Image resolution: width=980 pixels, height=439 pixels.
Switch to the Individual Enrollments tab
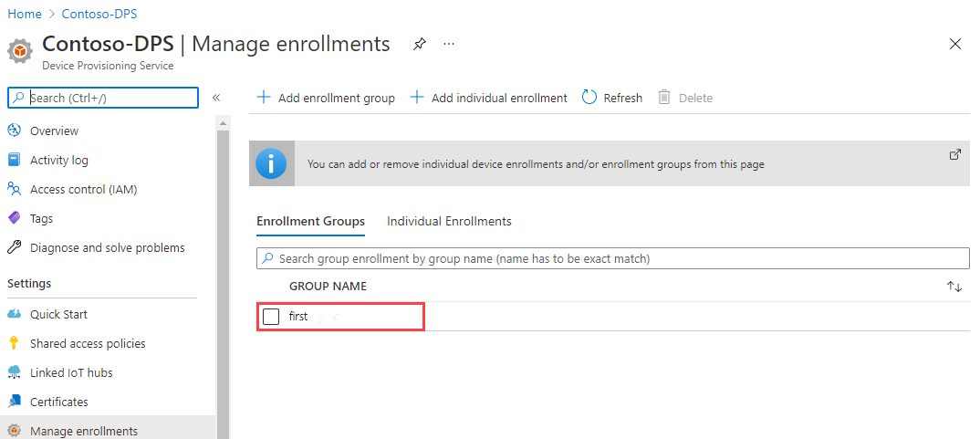[x=449, y=221]
